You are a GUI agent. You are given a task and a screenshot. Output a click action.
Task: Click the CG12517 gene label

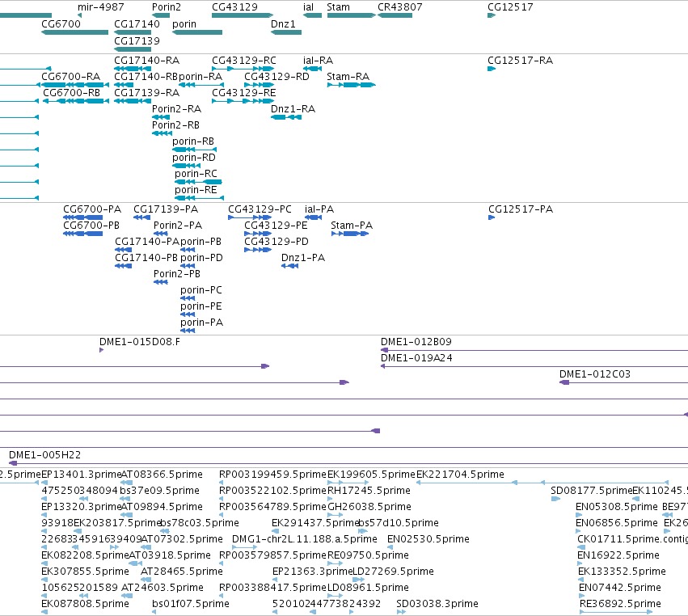point(510,7)
